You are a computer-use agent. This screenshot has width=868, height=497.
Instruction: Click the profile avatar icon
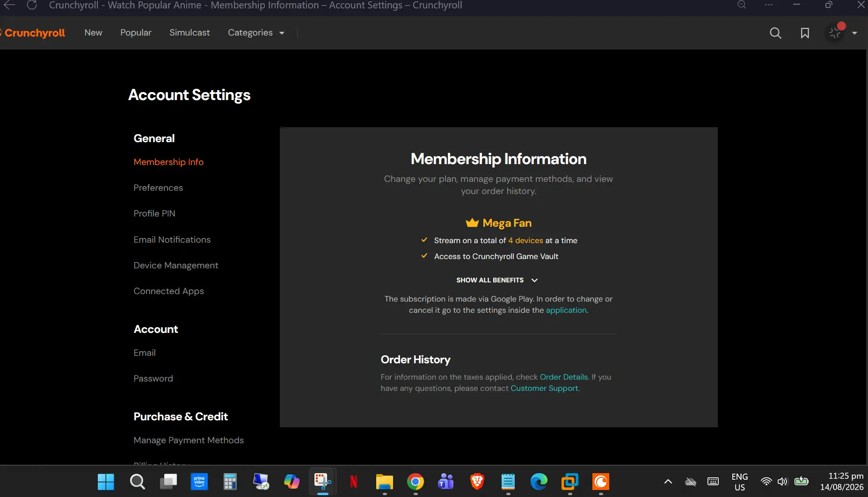pos(835,33)
